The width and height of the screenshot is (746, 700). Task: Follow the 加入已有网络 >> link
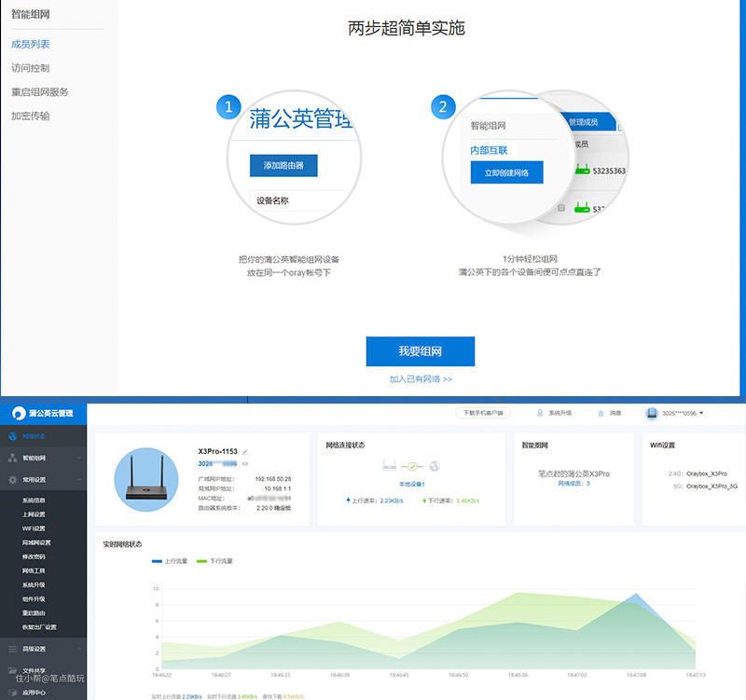tap(421, 379)
